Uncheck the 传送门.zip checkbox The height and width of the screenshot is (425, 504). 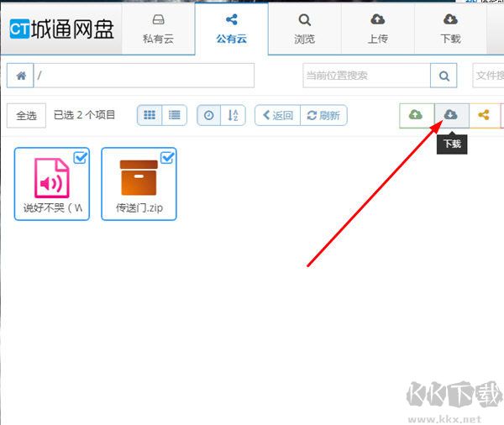pyautogui.click(x=166, y=158)
